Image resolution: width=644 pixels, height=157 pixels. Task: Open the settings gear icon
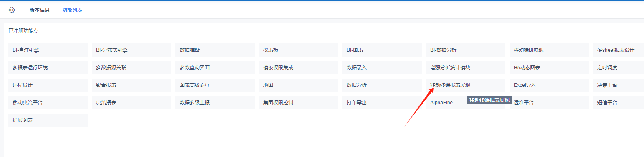tap(12, 10)
